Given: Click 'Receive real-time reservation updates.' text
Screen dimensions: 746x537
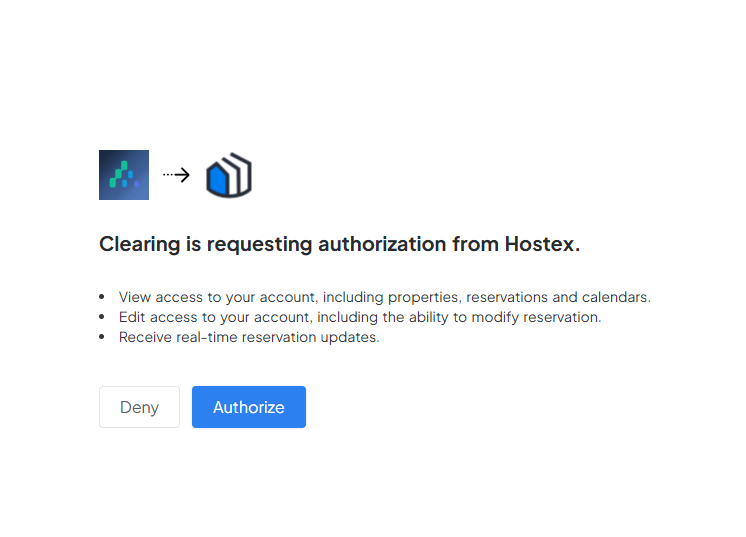Looking at the screenshot, I should click(249, 337).
